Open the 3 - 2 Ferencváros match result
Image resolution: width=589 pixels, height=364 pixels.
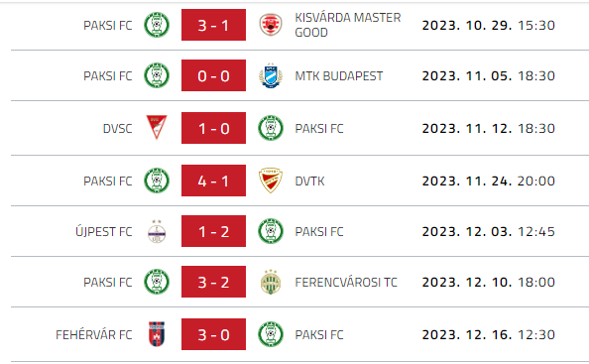coord(213,282)
